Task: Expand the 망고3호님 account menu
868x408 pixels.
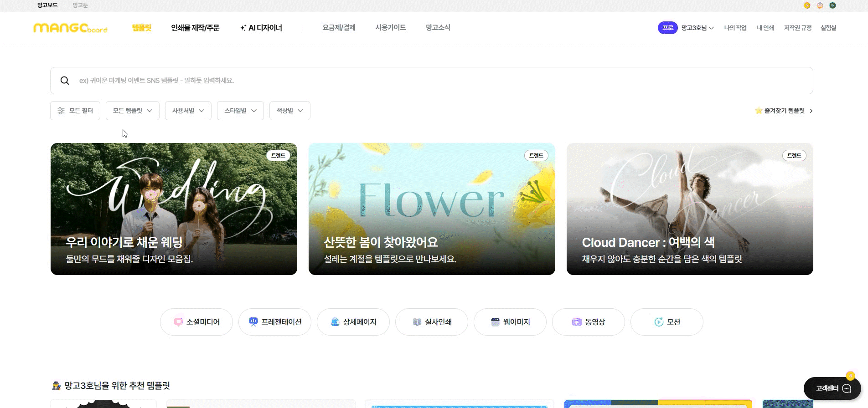Action: click(x=697, y=28)
